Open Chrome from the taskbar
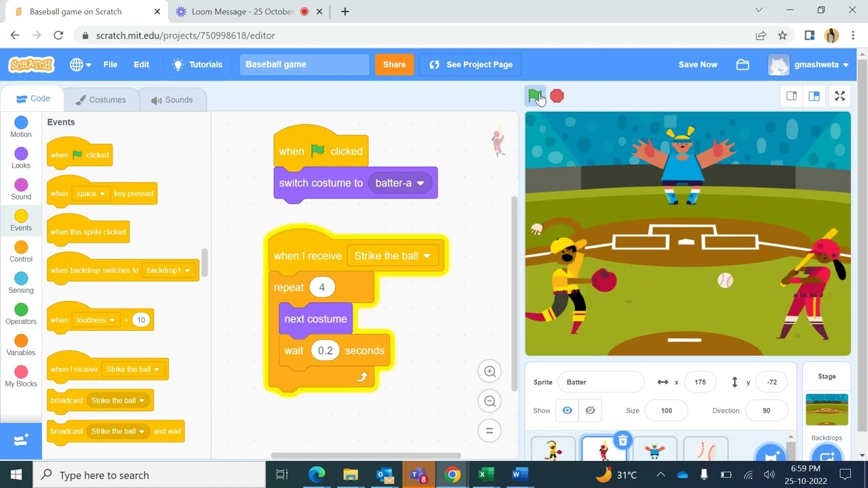The width and height of the screenshot is (868, 488). [452, 474]
